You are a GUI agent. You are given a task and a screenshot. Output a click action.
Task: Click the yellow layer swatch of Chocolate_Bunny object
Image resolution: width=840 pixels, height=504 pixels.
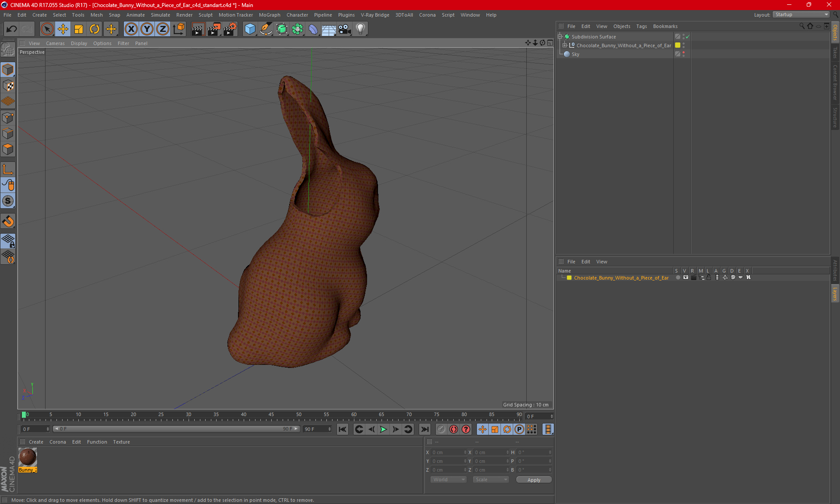pos(678,45)
